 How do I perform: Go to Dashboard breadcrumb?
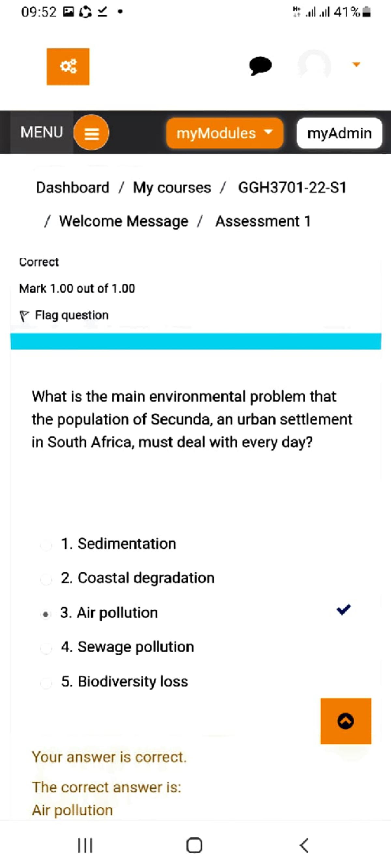[x=73, y=188]
